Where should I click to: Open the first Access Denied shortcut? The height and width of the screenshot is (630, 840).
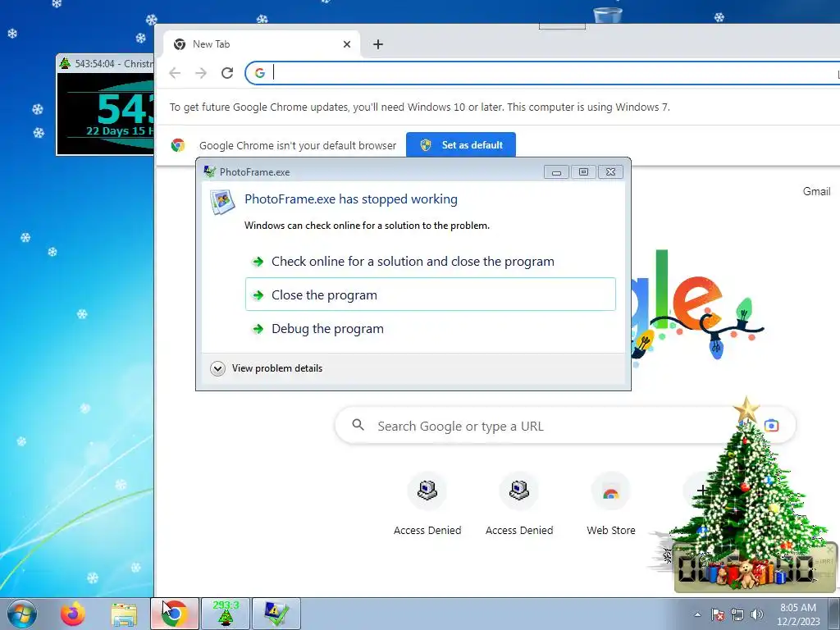[x=427, y=504]
